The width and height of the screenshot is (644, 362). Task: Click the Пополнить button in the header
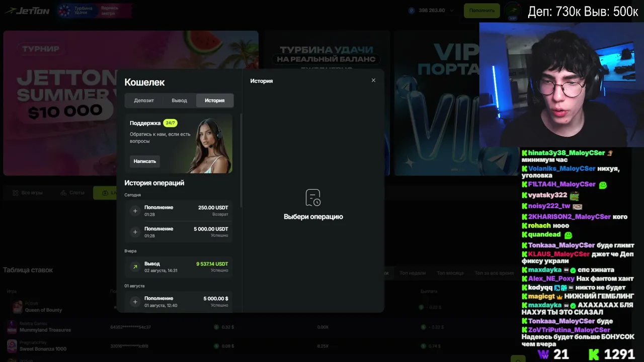(481, 11)
